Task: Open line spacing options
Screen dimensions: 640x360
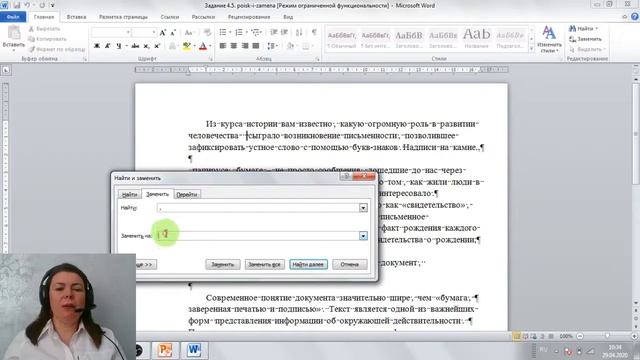Action: tap(272, 46)
